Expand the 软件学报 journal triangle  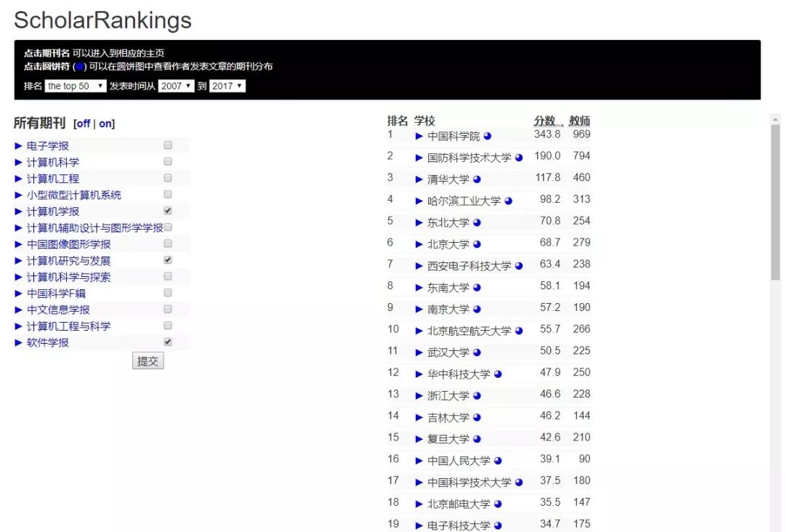pos(18,343)
